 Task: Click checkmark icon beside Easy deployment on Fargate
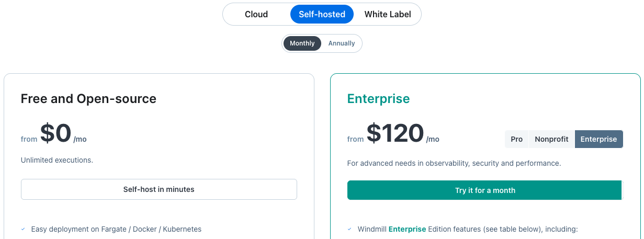(23, 229)
